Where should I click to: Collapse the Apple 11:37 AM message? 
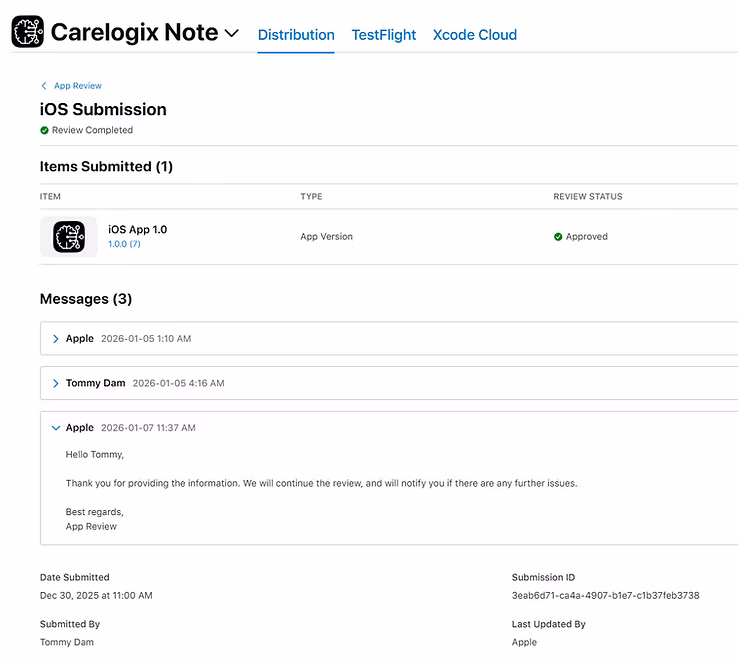coord(56,428)
